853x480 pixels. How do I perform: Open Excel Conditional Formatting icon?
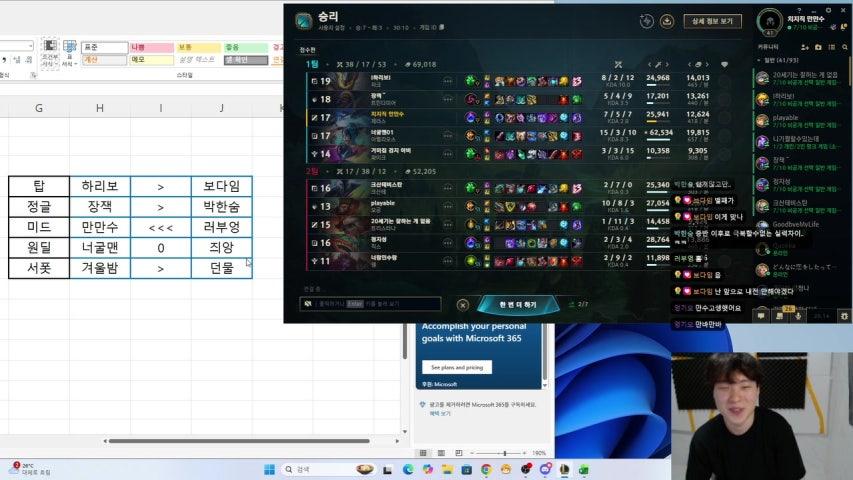pos(50,53)
